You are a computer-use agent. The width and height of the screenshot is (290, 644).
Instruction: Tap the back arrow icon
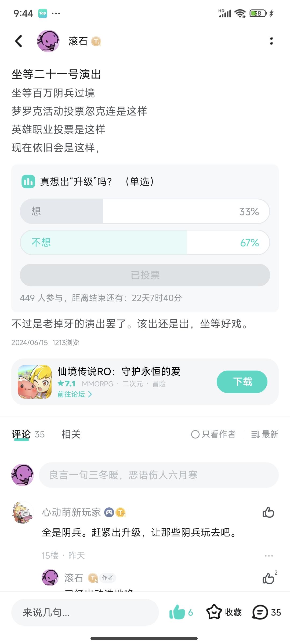[19, 41]
